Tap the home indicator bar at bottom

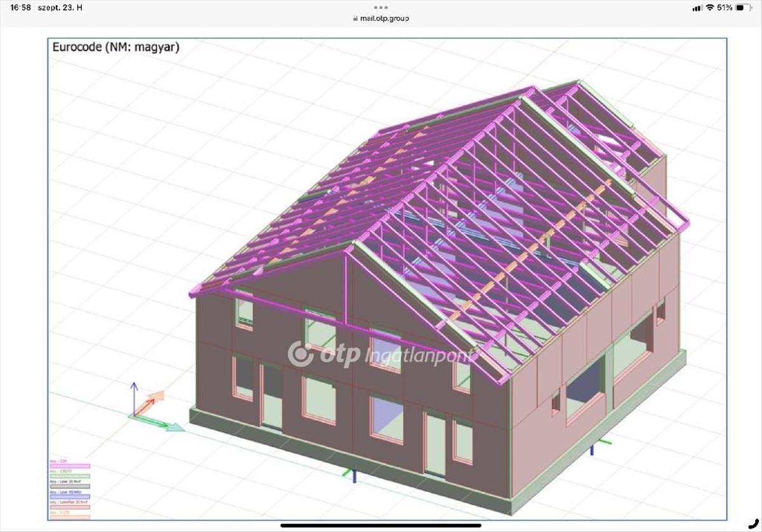[381, 525]
